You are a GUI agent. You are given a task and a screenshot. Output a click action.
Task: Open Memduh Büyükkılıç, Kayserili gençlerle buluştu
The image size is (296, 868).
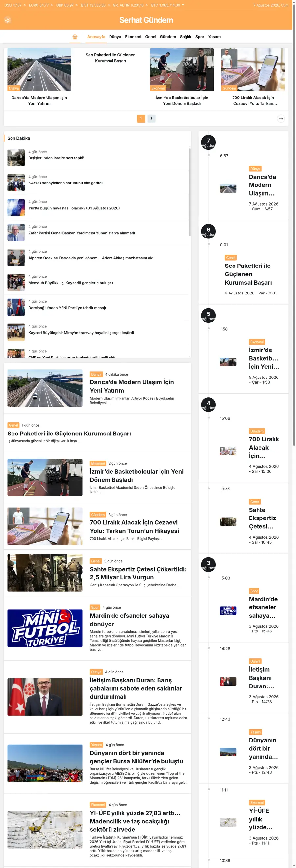pyautogui.click(x=71, y=283)
